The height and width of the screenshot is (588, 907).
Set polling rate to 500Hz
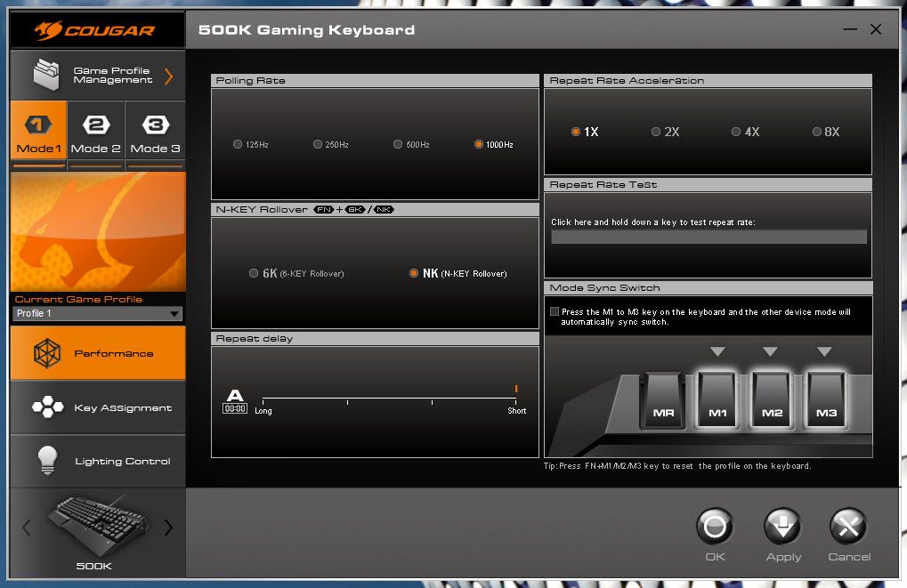(397, 144)
